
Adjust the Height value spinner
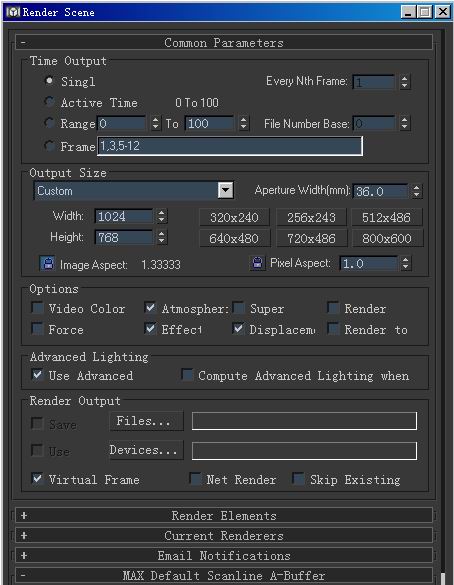coord(162,237)
